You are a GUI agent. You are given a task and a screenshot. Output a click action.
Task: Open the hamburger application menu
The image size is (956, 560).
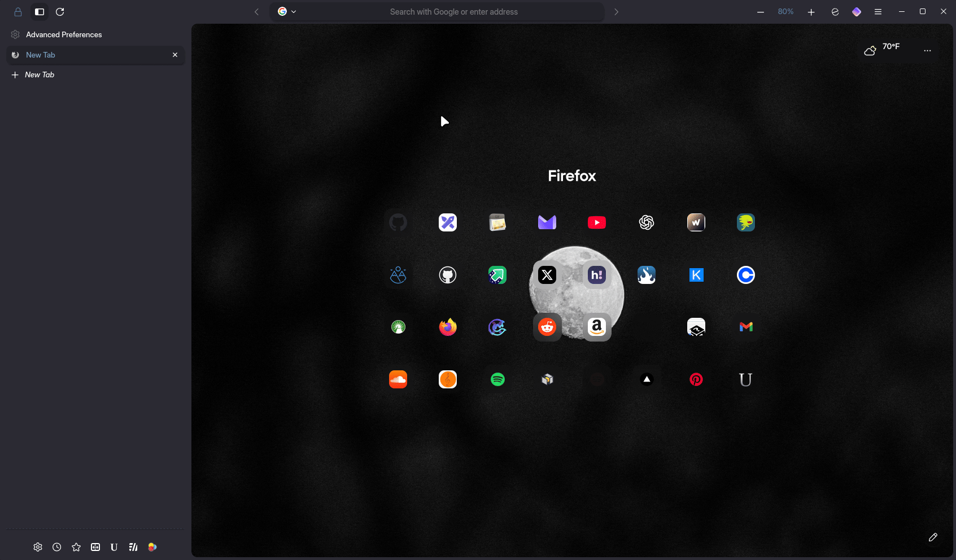878,12
